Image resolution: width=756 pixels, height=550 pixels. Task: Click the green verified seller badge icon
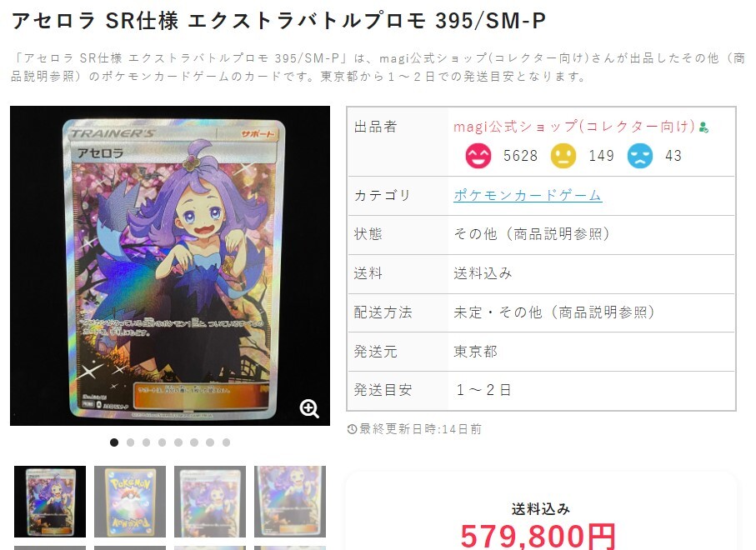pos(703,127)
